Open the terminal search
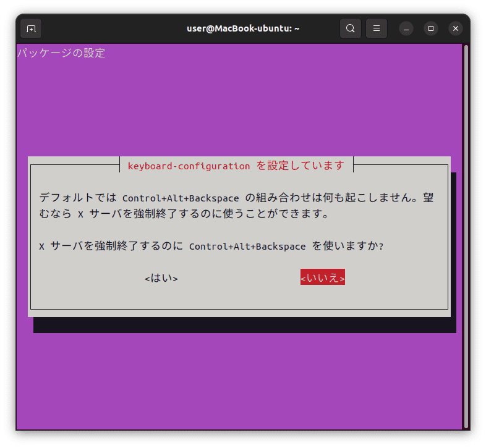 pyautogui.click(x=350, y=28)
